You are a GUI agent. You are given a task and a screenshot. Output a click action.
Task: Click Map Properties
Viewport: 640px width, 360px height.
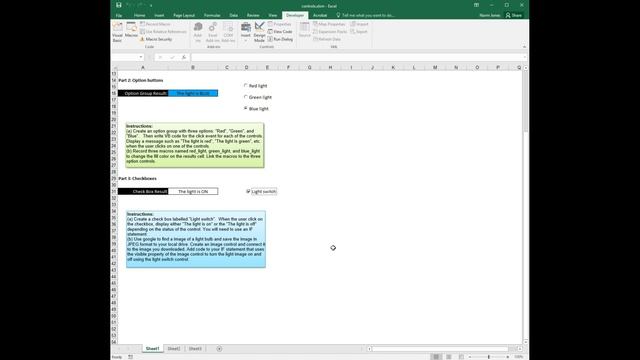329,24
